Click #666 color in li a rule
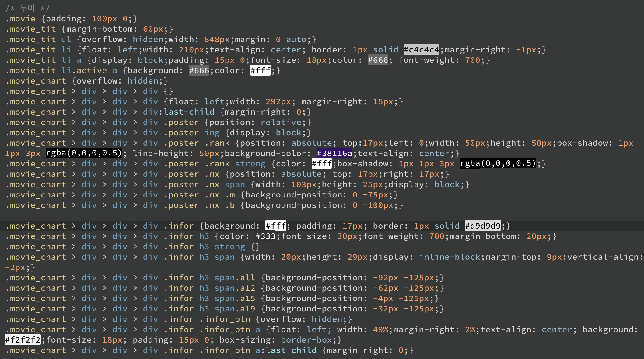 [x=378, y=60]
